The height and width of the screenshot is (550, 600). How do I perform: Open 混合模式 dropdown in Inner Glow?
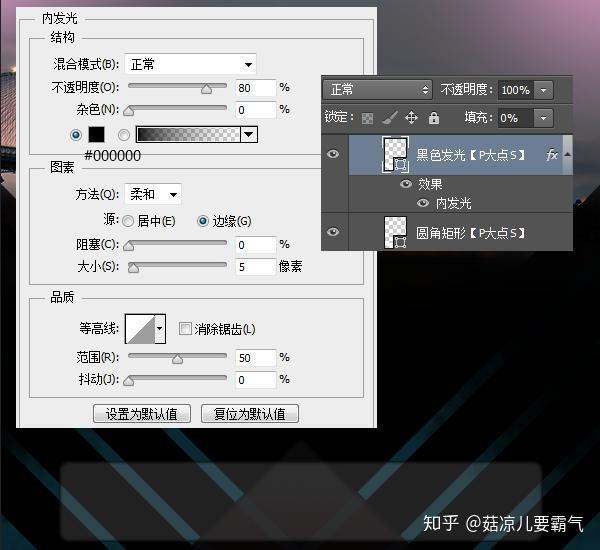click(190, 64)
